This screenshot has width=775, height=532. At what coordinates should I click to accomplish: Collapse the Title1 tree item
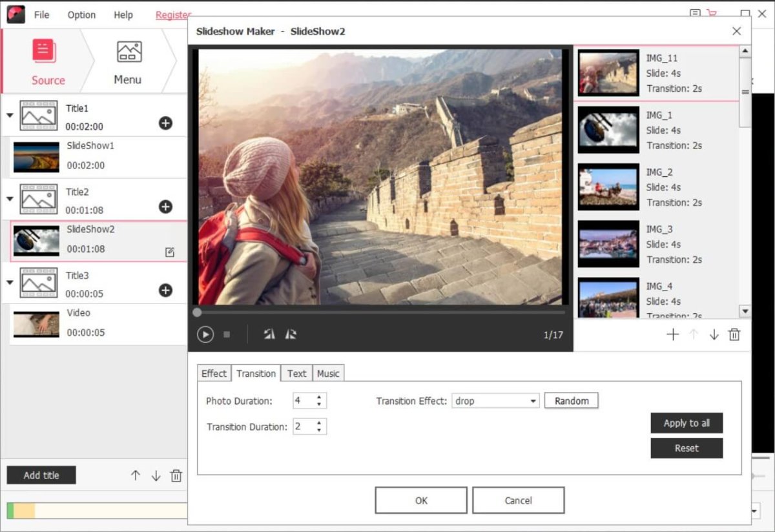click(9, 115)
